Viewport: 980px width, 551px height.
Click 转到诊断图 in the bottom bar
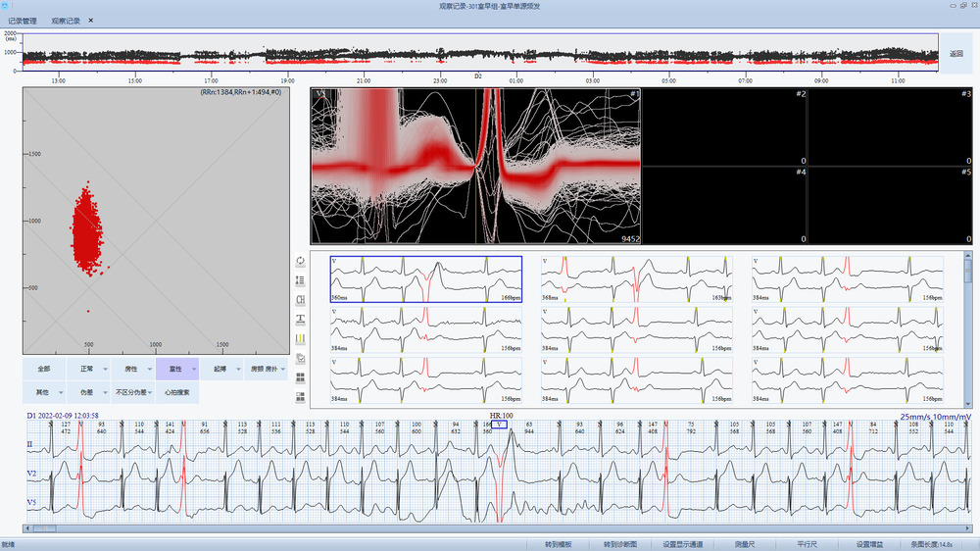tap(620, 544)
